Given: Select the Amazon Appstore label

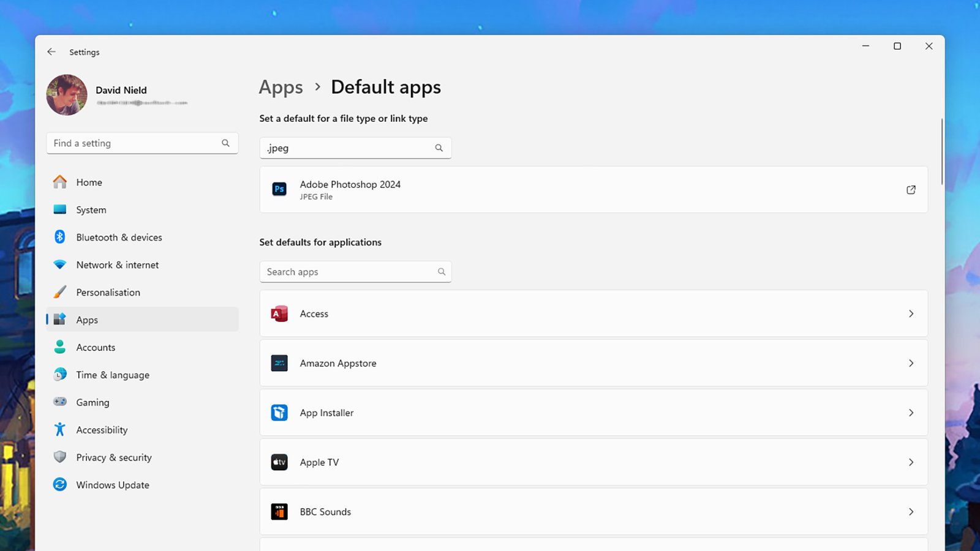Looking at the screenshot, I should pyautogui.click(x=338, y=363).
